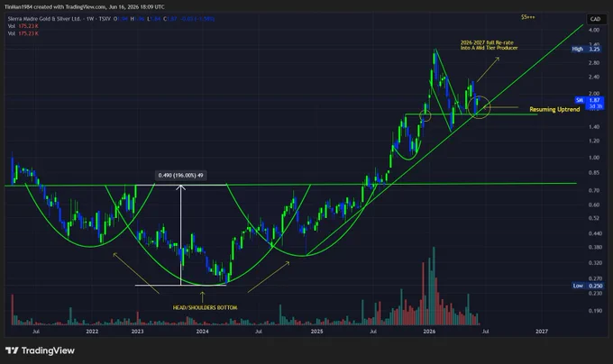Click the 'Resuming Uptrend' annotation
This screenshot has height=364, width=613.
[554, 109]
